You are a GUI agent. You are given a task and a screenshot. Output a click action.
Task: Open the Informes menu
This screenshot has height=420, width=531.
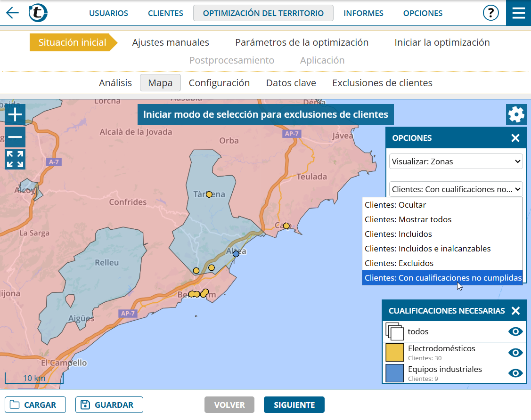[363, 13]
